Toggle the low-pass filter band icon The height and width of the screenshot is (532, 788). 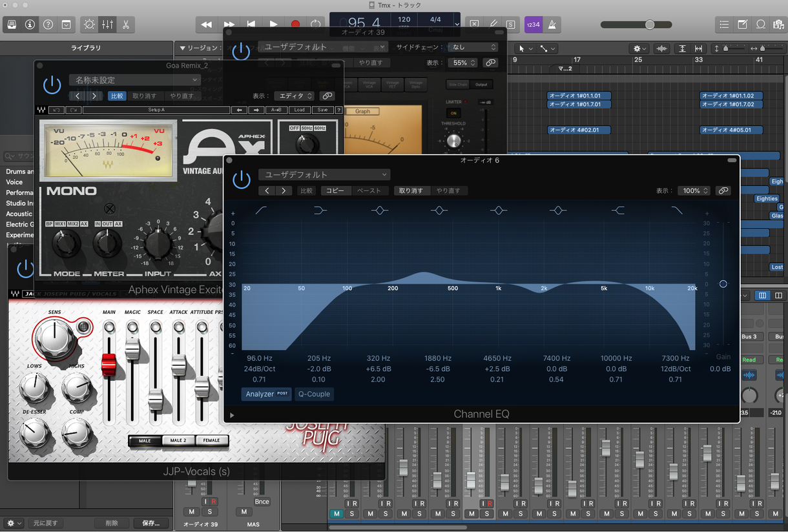[x=676, y=210]
